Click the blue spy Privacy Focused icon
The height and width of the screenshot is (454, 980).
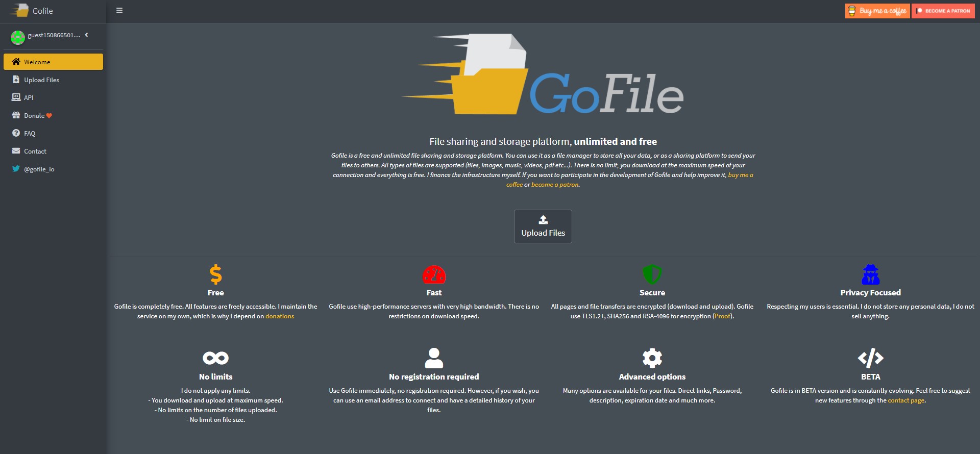pyautogui.click(x=871, y=274)
